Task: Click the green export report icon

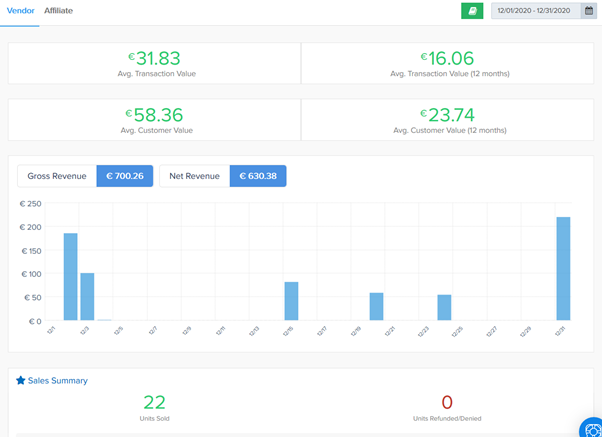Action: [472, 11]
